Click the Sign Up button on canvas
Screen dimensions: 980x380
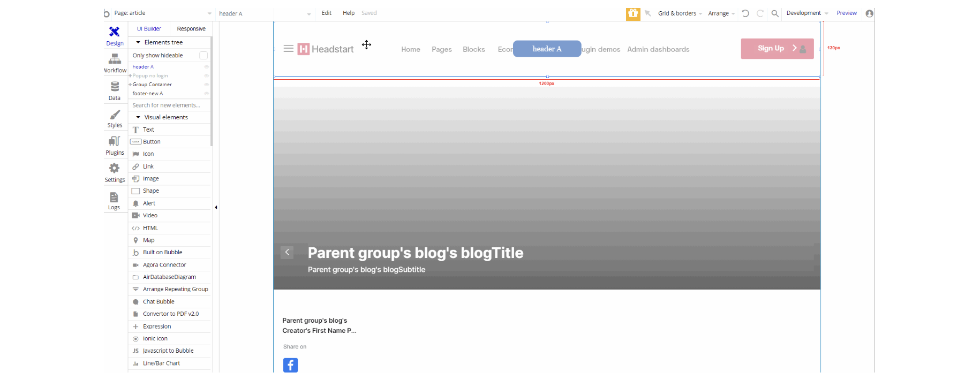tap(777, 49)
